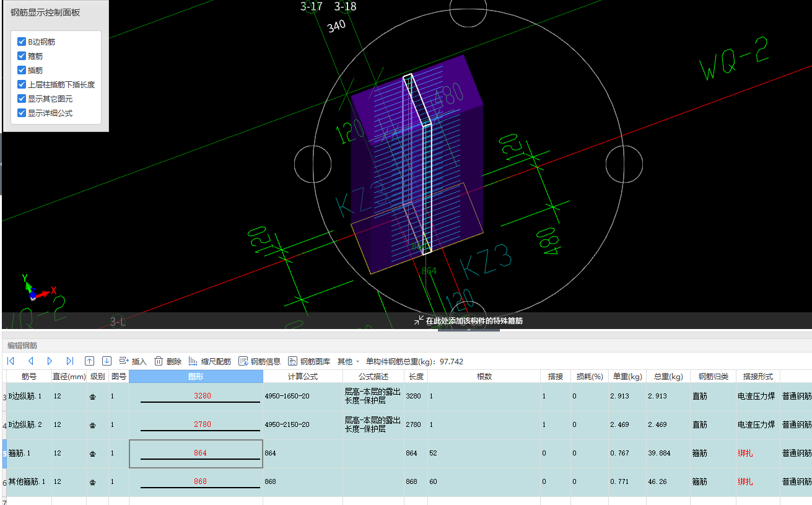This screenshot has width=812, height=505.
Task: Click total weight cell 46.26
Action: pos(668,481)
